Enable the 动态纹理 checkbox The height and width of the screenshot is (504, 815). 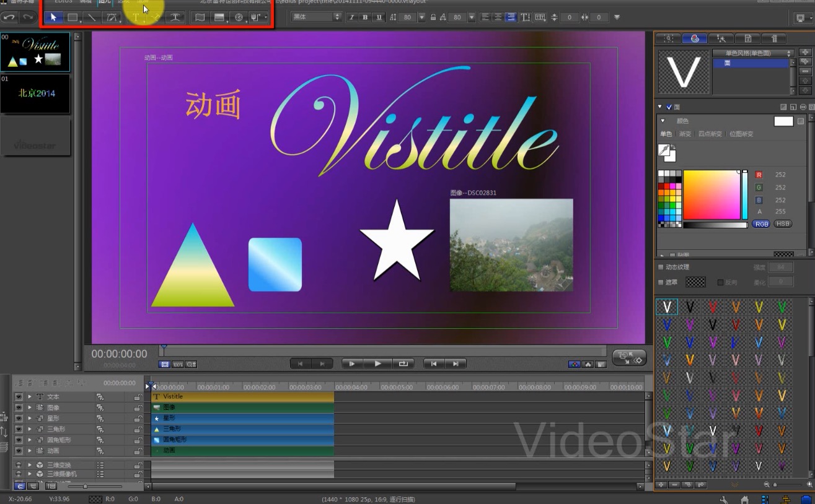click(661, 267)
